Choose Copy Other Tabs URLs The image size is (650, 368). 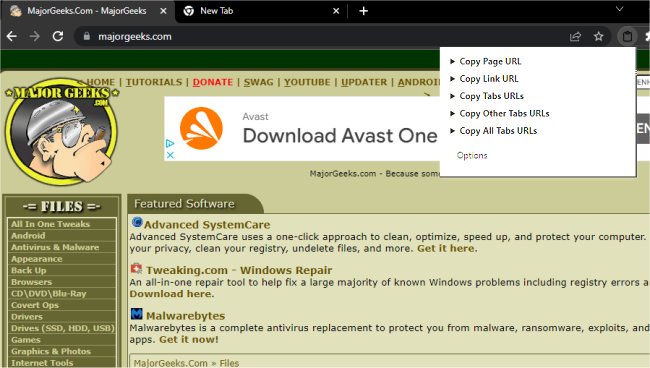click(504, 114)
